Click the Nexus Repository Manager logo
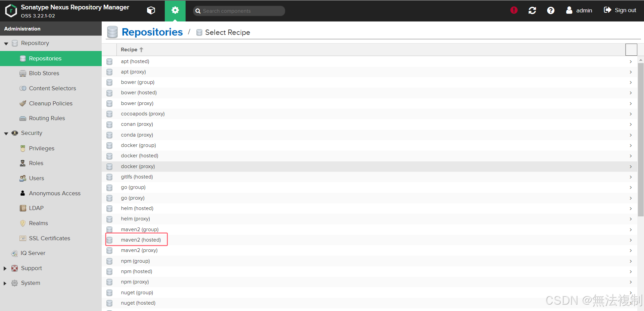644x311 pixels. (x=11, y=11)
